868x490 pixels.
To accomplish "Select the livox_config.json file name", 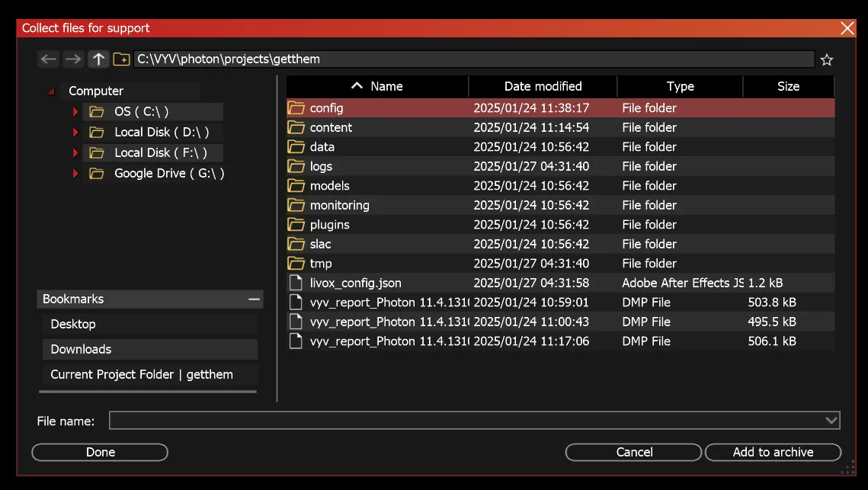I will (355, 283).
